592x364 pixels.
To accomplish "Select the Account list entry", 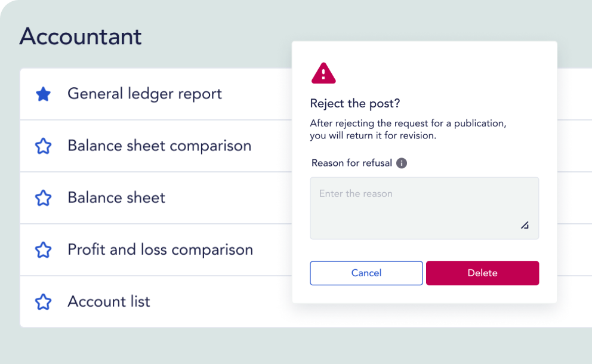I will 109,301.
